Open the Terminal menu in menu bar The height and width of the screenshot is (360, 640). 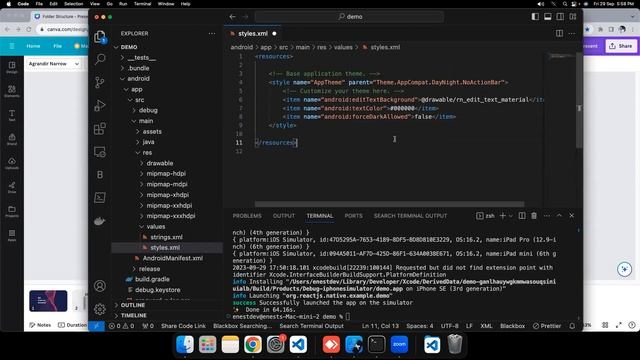142,4
